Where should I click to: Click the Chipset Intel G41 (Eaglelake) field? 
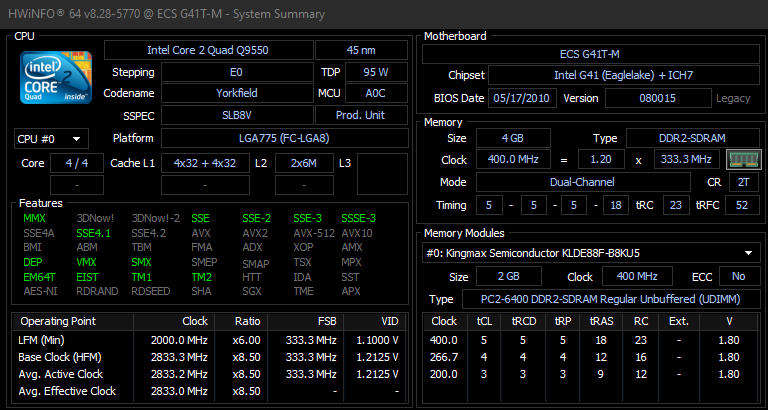[x=624, y=75]
